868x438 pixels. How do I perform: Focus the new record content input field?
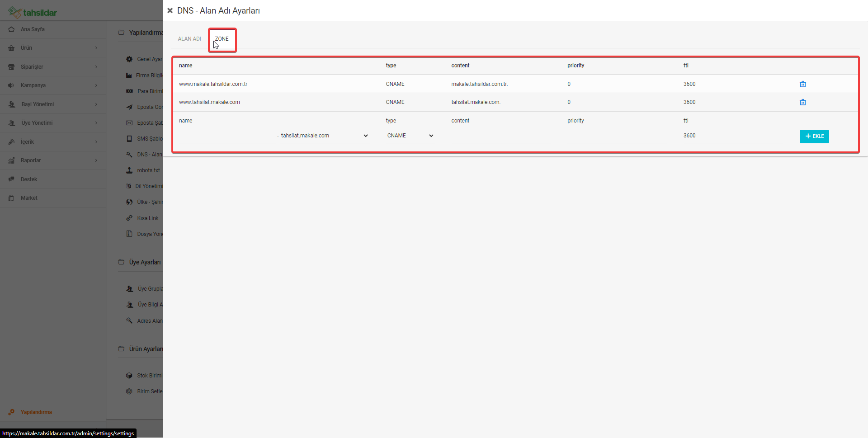click(x=501, y=136)
